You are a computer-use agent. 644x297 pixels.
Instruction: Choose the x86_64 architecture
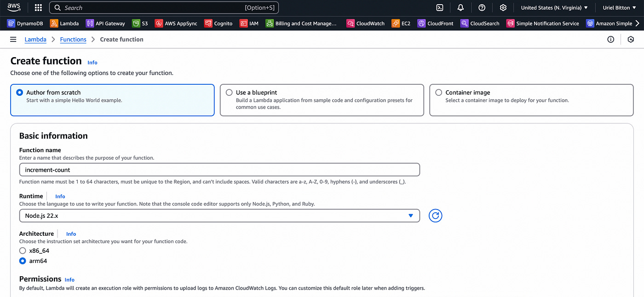point(23,251)
